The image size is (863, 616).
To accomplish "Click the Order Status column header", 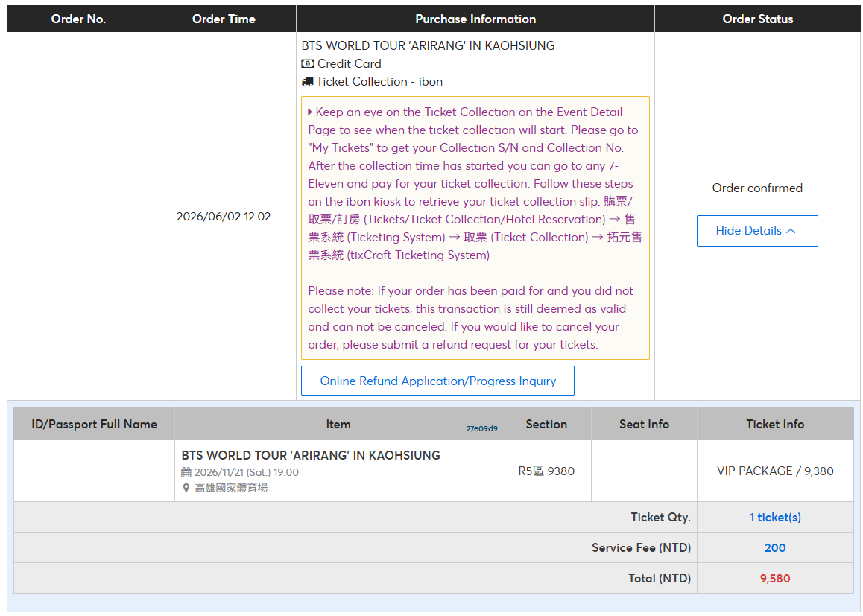I will pyautogui.click(x=757, y=19).
